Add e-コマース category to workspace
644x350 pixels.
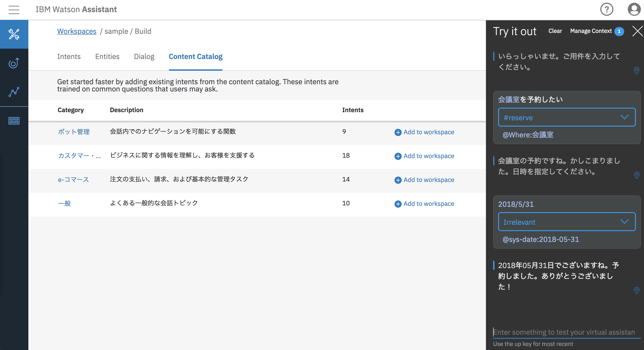(424, 180)
